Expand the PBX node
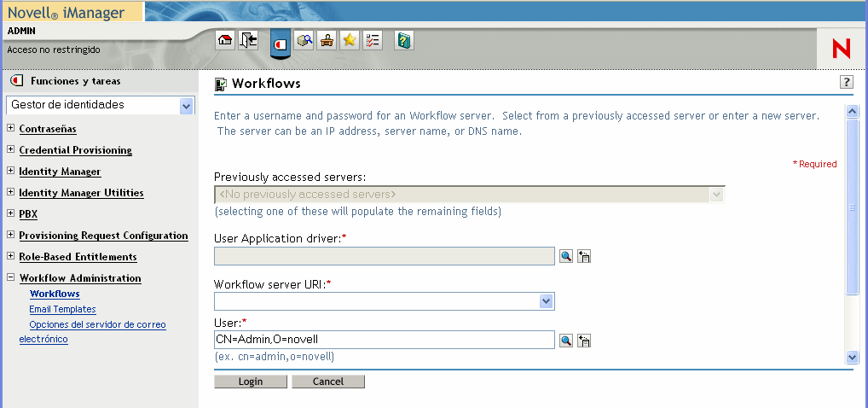 [x=10, y=213]
